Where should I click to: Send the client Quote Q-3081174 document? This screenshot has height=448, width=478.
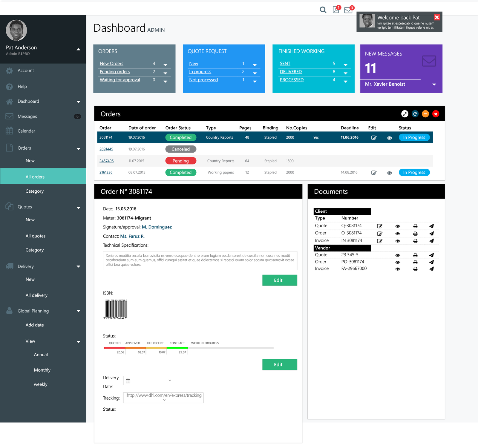tap(431, 226)
